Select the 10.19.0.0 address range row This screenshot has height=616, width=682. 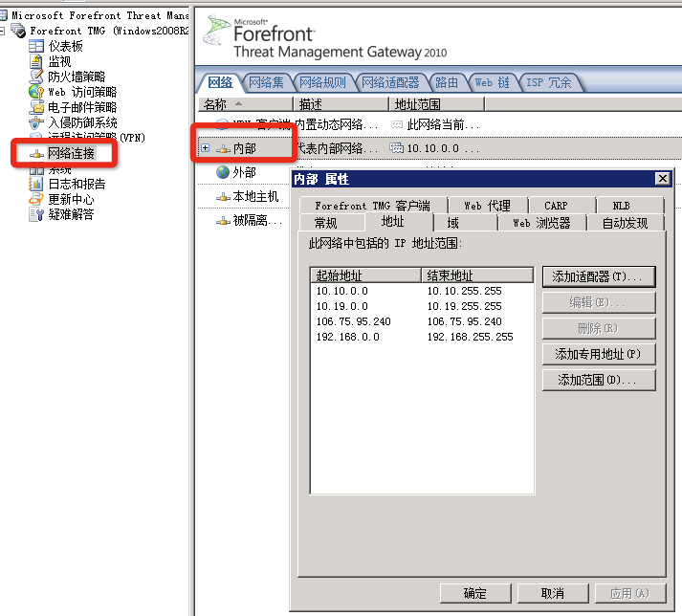(422, 306)
